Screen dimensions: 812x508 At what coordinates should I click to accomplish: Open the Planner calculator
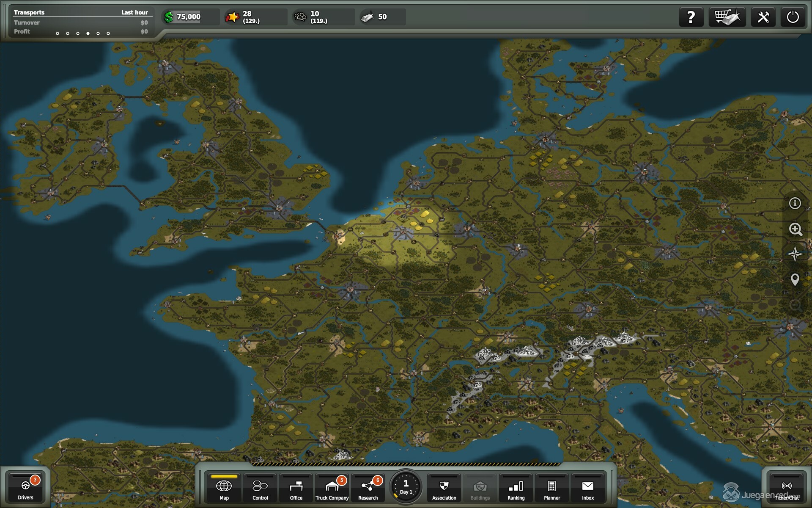pyautogui.click(x=552, y=488)
